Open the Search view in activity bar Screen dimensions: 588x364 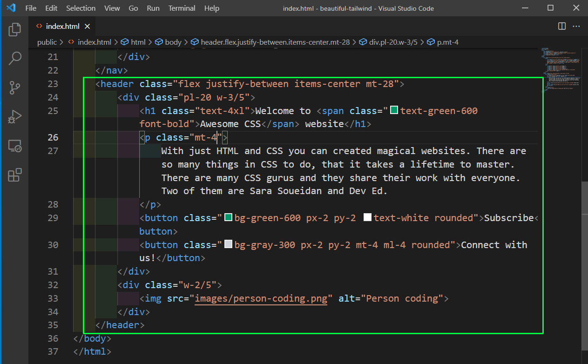14,58
